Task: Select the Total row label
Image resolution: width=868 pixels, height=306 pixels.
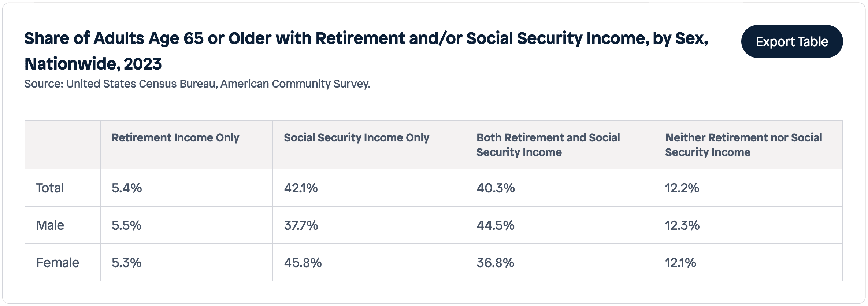Action: [50, 188]
